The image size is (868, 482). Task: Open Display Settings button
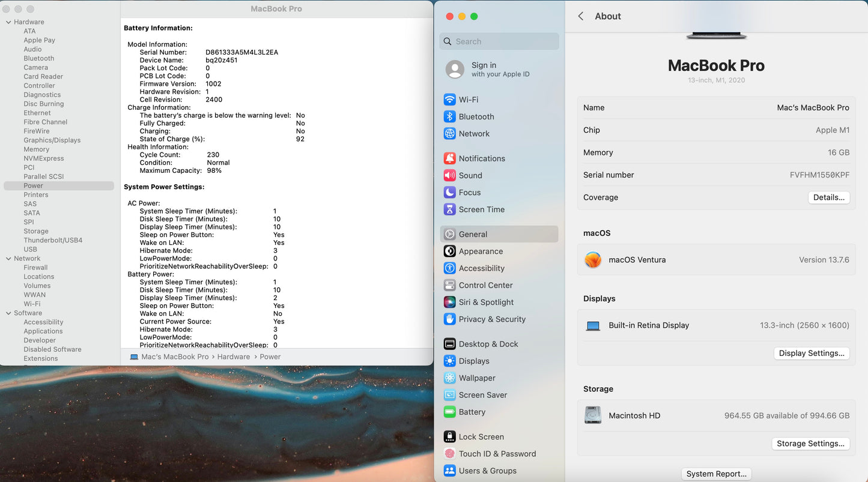click(811, 354)
